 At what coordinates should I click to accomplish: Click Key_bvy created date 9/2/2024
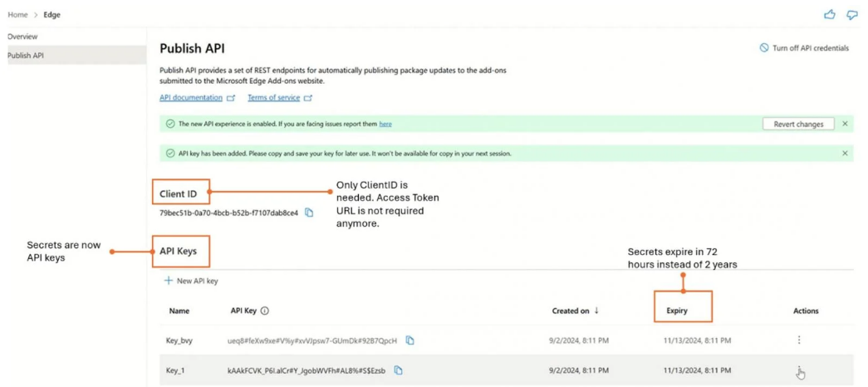tap(581, 340)
